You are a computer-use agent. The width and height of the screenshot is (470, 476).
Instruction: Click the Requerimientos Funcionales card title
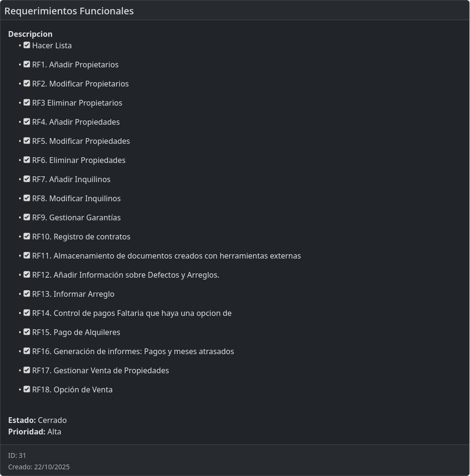[x=69, y=11]
